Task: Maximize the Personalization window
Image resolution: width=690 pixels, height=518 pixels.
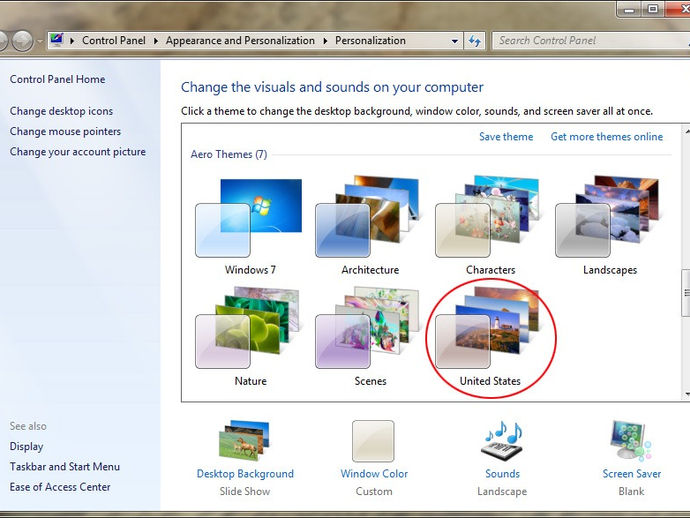Action: pos(653,9)
